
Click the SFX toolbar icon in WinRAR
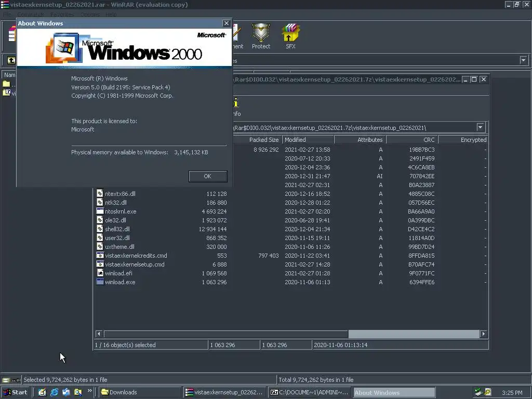[x=290, y=36]
